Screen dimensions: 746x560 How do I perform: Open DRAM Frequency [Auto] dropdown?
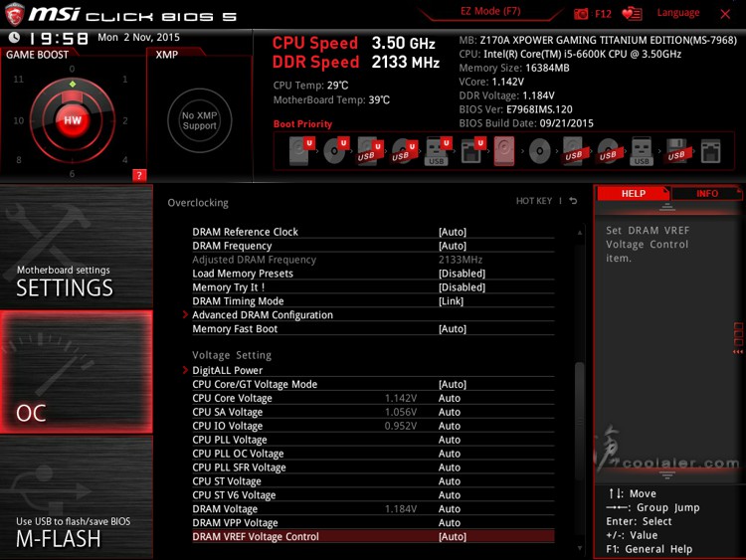[452, 246]
